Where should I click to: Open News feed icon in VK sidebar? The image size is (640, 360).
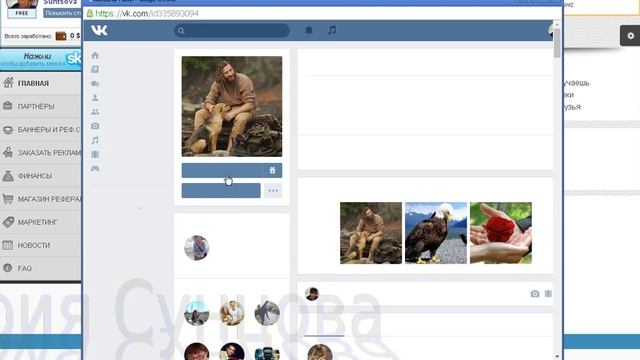point(95,69)
